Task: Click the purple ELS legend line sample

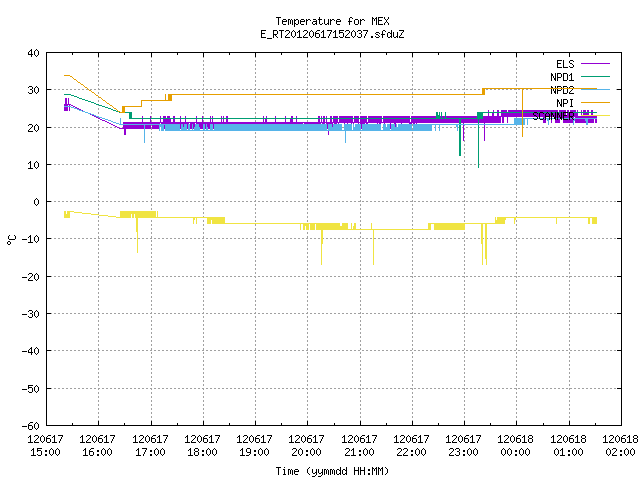Action: [596, 64]
